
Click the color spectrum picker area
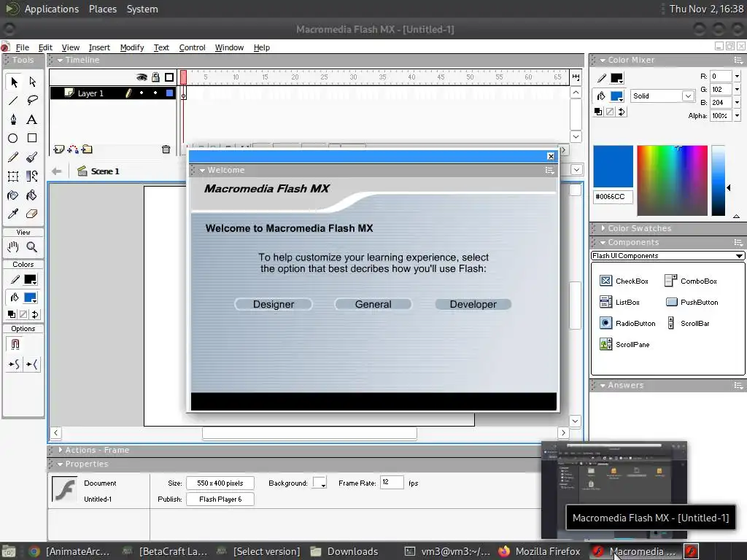pos(672,181)
